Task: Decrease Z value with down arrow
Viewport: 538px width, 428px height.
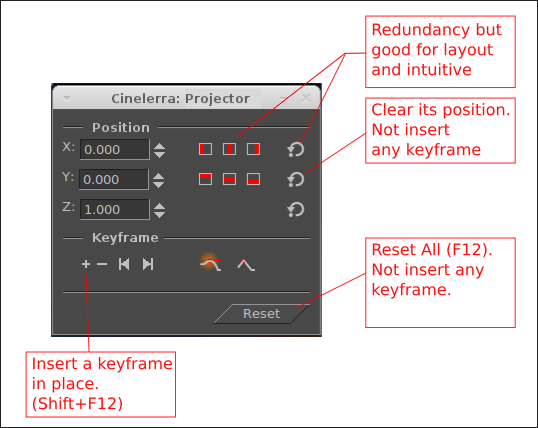Action: (x=160, y=214)
